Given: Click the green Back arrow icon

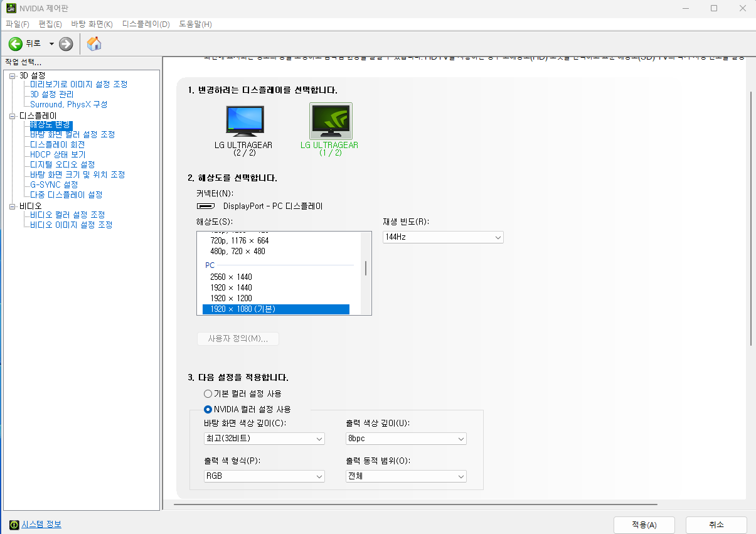Looking at the screenshot, I should pos(16,43).
